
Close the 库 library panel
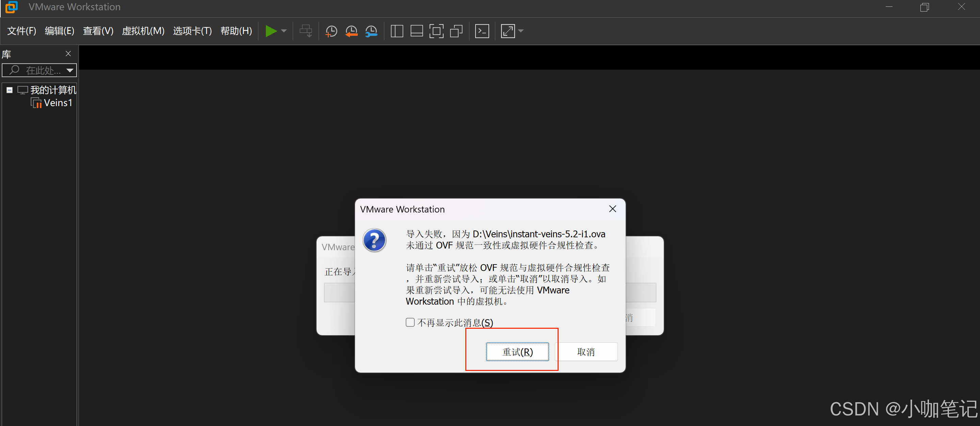[x=68, y=54]
